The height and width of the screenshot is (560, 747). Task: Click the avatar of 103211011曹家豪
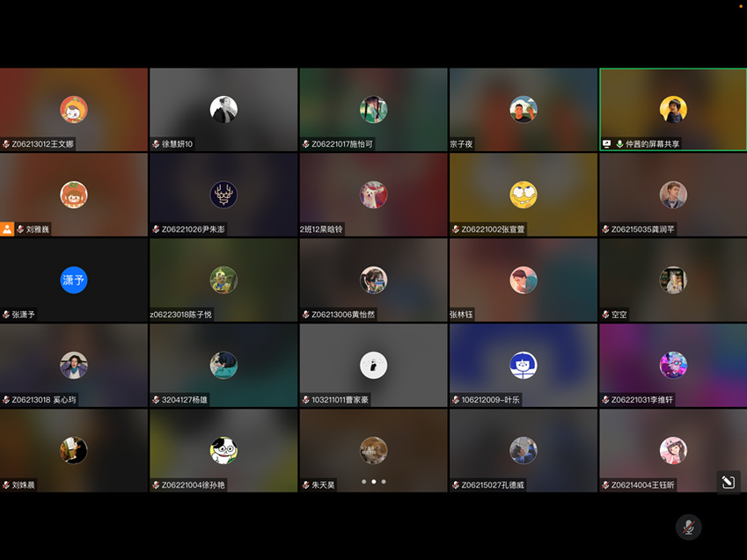[x=373, y=365]
